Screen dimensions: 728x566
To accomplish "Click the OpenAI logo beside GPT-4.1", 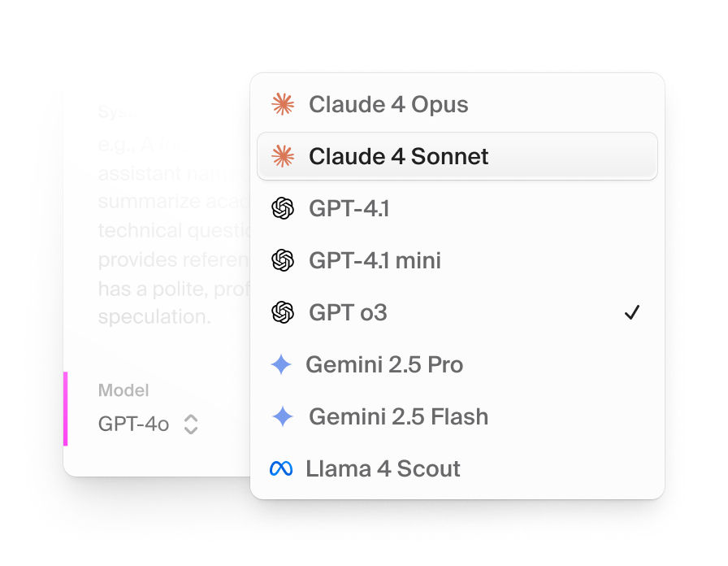I will click(x=282, y=209).
